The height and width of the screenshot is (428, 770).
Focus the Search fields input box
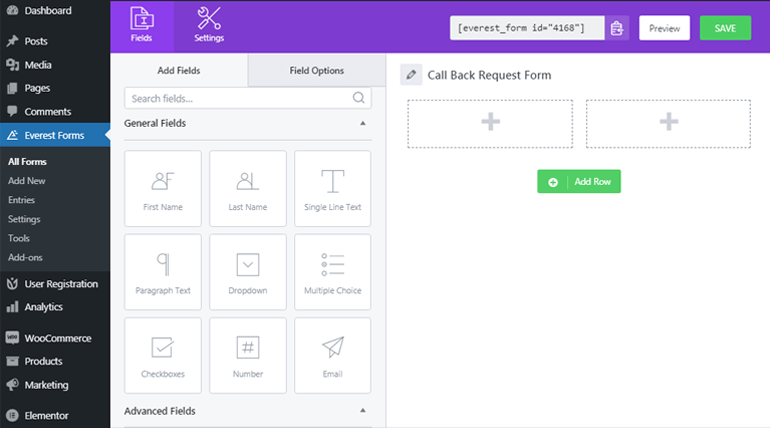tap(248, 98)
